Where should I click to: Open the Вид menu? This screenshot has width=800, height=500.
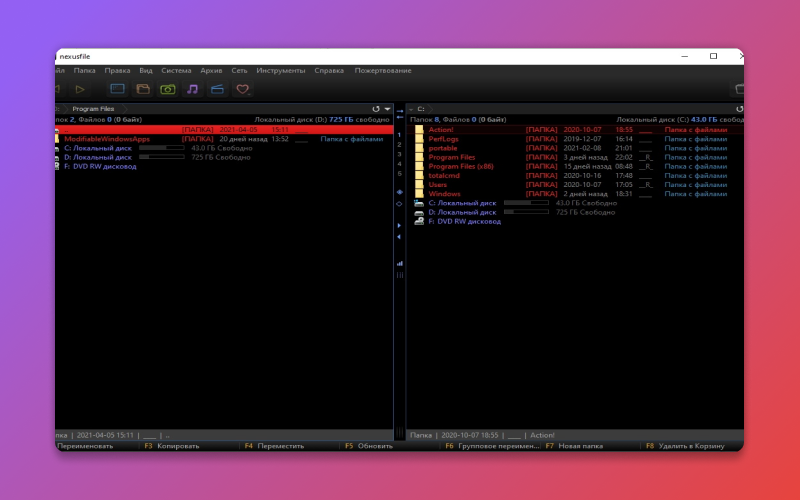point(146,70)
